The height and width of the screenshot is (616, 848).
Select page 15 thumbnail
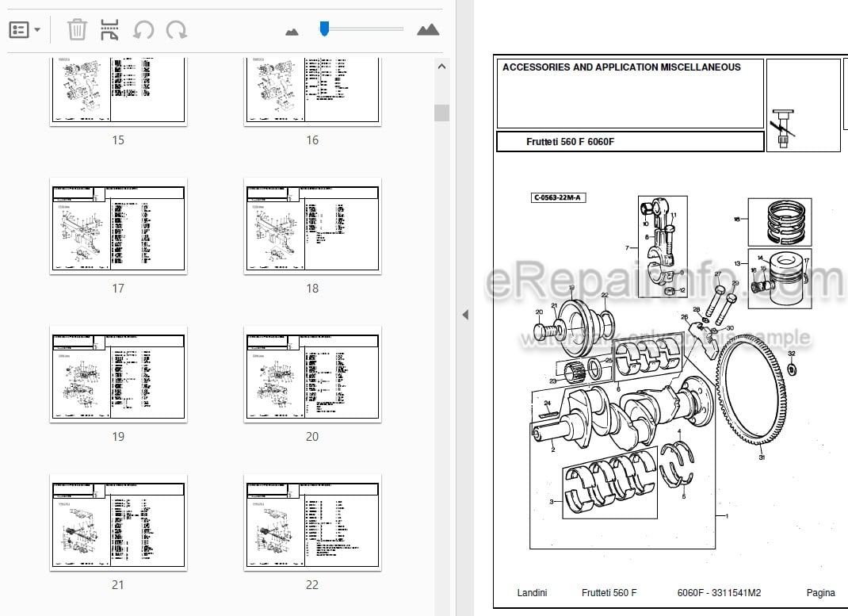click(x=118, y=90)
